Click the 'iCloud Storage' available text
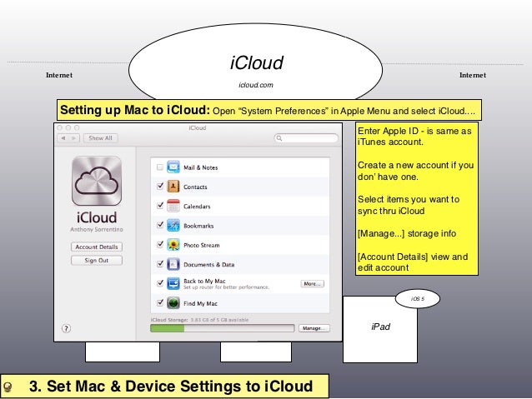The height and width of the screenshot is (399, 532). [199, 320]
